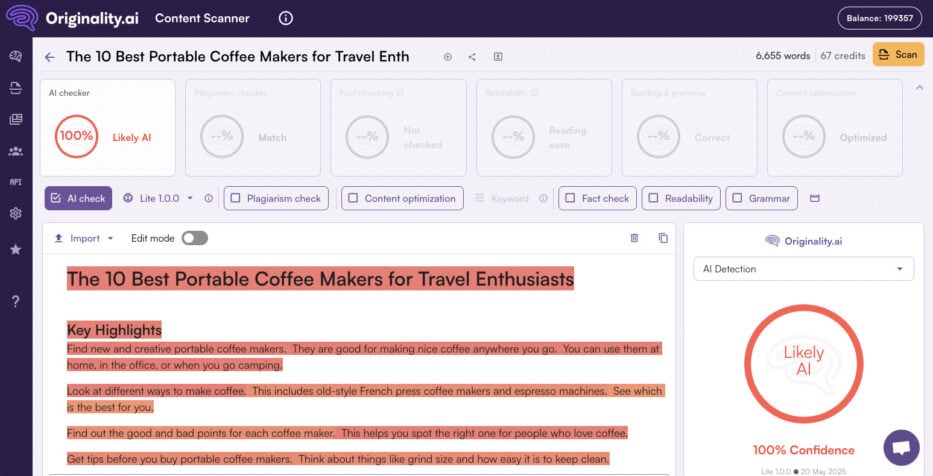Open the chat support bubble
Image resolution: width=933 pixels, height=476 pixels.
coord(901,447)
